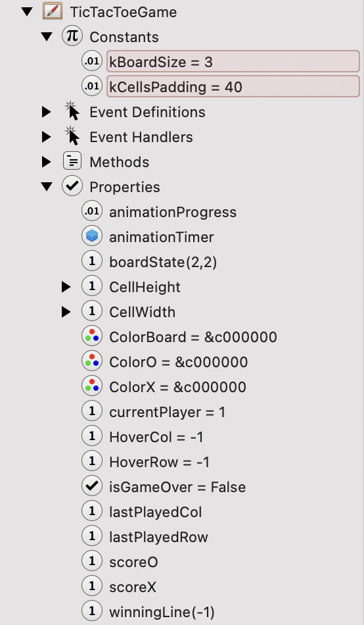Screen dimensions: 364x625
Task: Click the TicTacToeGame canvas icon
Action: point(53,12)
